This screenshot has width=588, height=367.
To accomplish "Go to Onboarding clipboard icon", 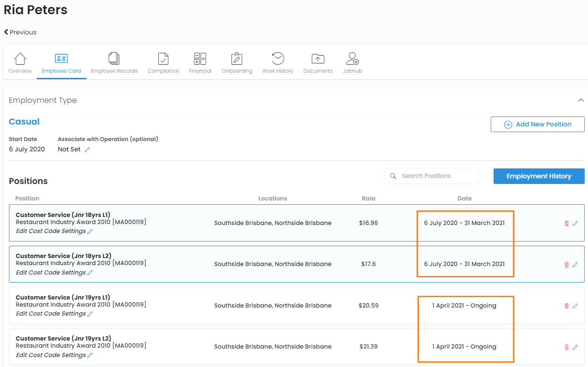I will (237, 63).
